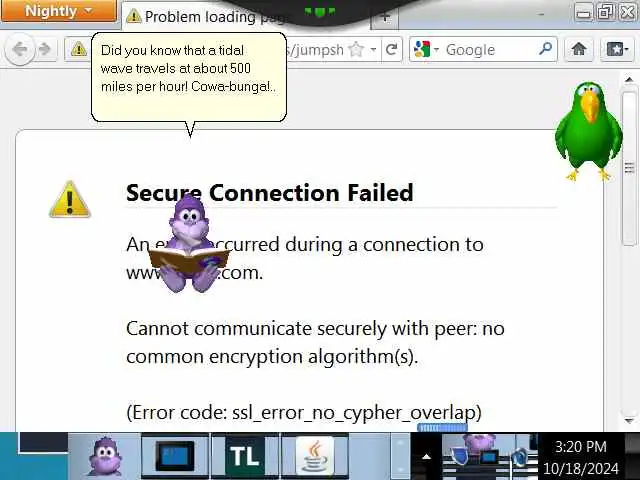Open a new tab with the plus button
The height and width of the screenshot is (480, 640).
385,17
